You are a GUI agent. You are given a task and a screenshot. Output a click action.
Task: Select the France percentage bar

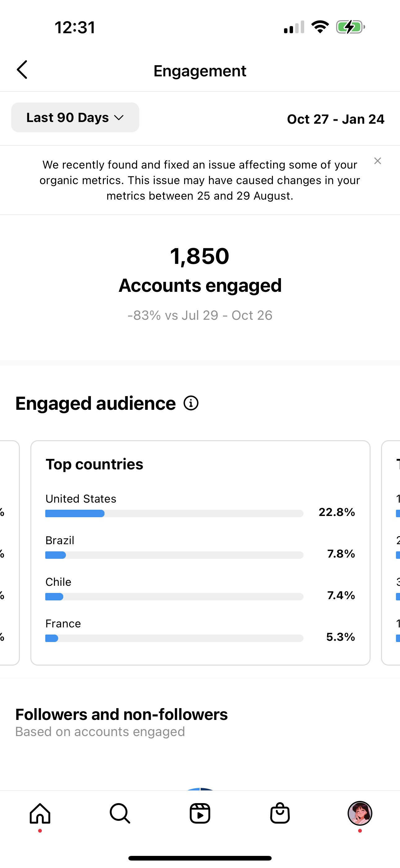(174, 638)
